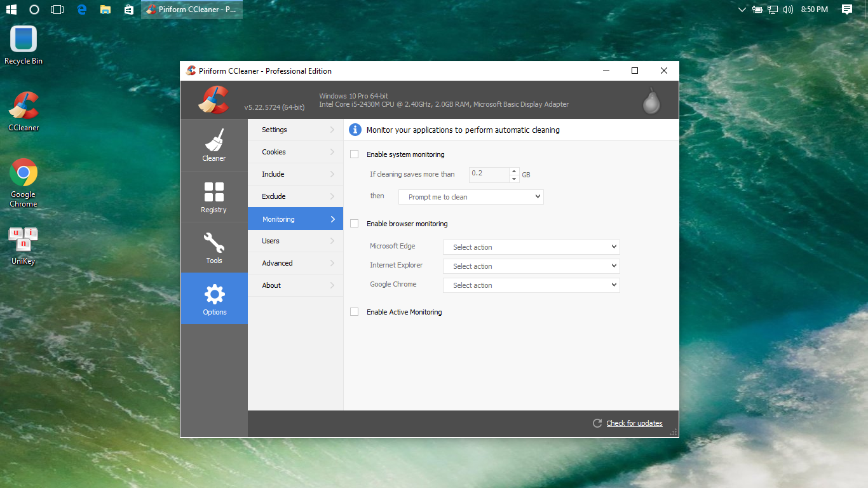Open the Windows Start menu

coord(11,10)
